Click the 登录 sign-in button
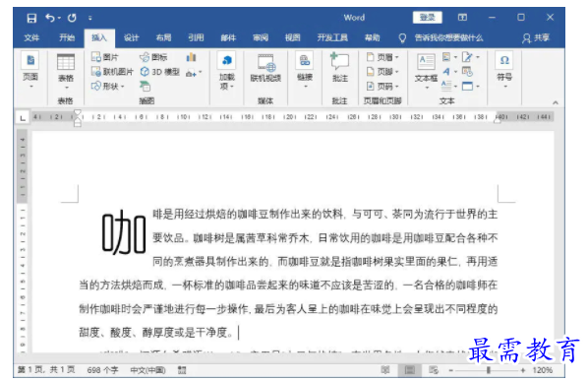The width and height of the screenshot is (588, 381). pyautogui.click(x=427, y=18)
